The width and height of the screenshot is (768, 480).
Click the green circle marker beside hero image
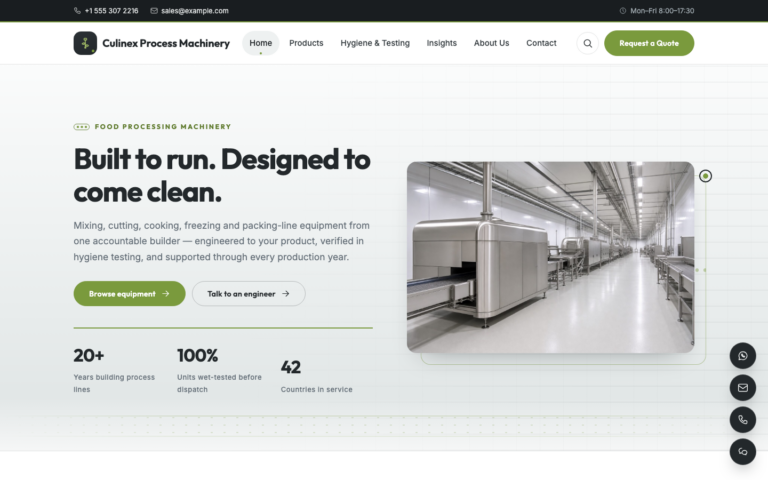(705, 176)
